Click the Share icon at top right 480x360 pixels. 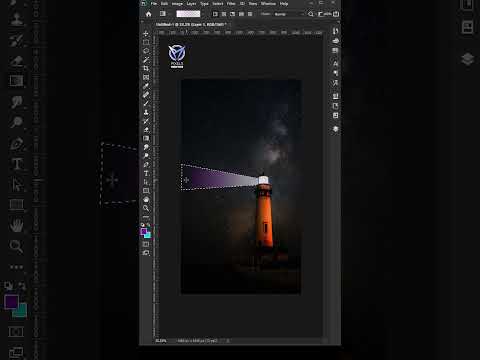point(336,14)
